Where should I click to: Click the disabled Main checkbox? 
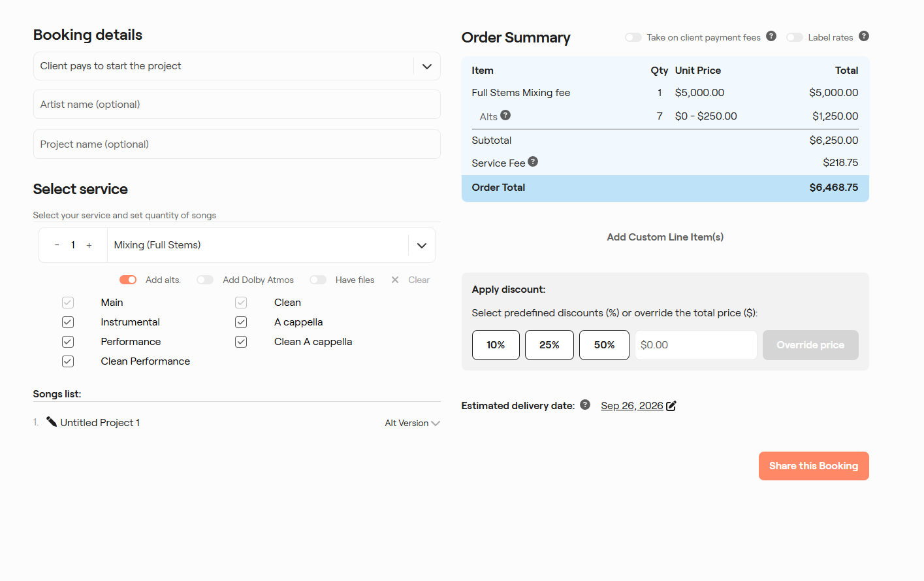(68, 303)
